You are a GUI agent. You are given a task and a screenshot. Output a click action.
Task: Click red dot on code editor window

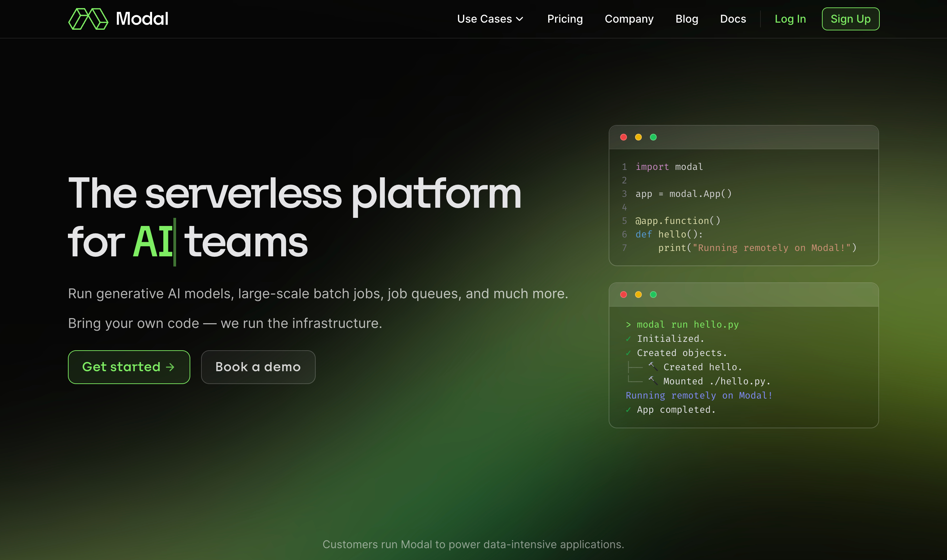pos(624,137)
